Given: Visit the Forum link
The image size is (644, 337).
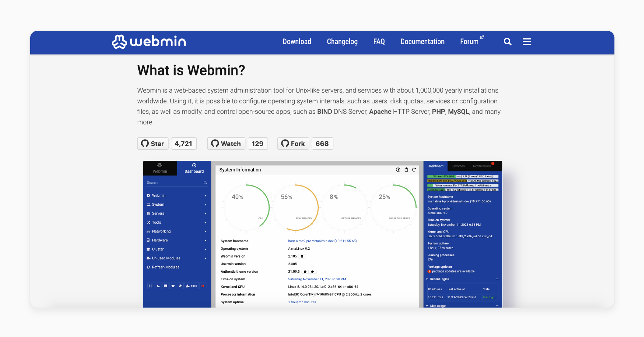Looking at the screenshot, I should pos(472,41).
